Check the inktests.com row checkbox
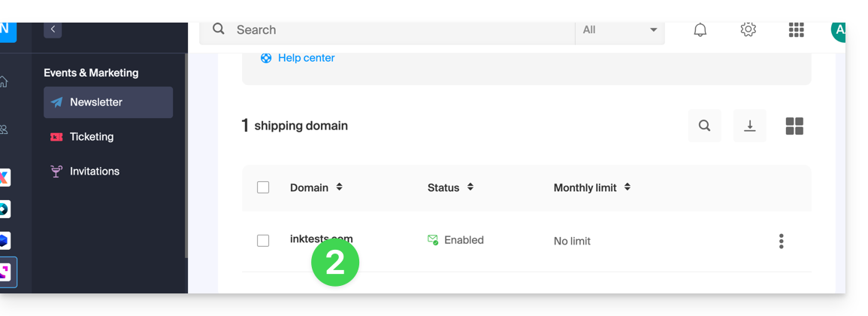The height and width of the screenshot is (316, 868). [263, 241]
